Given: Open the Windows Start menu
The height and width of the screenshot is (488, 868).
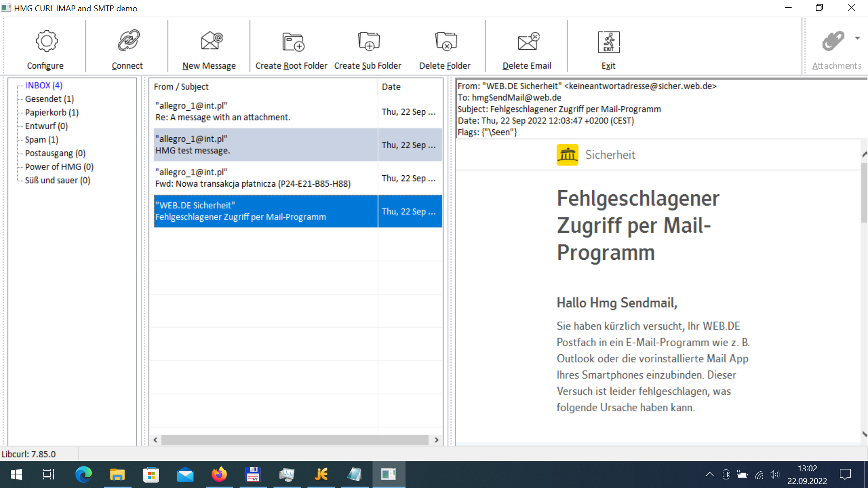Looking at the screenshot, I should coord(15,474).
